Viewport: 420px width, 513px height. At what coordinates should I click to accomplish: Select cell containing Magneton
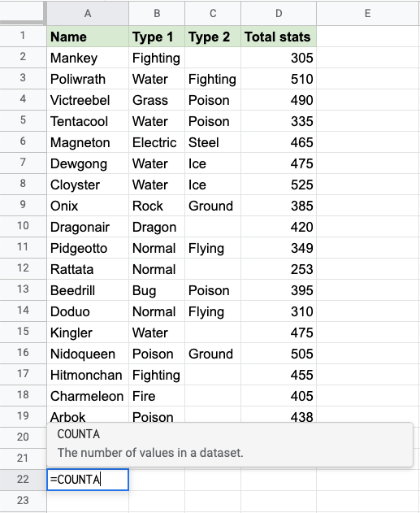(x=88, y=142)
